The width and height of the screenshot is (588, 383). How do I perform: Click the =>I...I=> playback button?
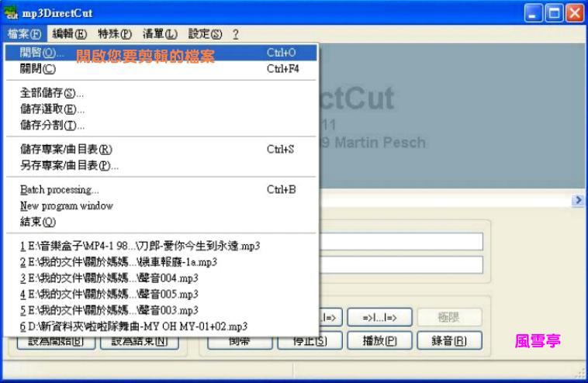[x=379, y=317]
